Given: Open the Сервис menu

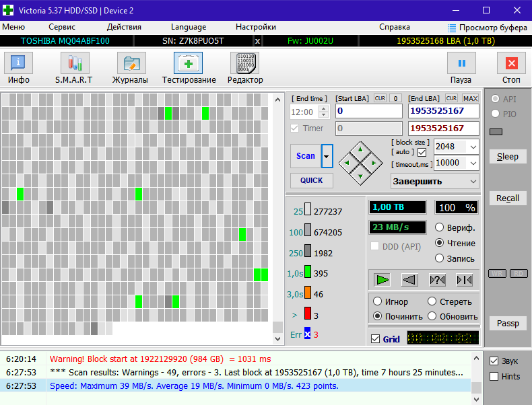Looking at the screenshot, I should coord(62,27).
